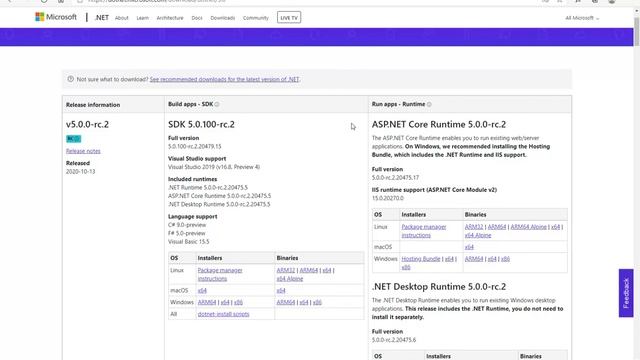
Task: Download SDK macOS x64 installer
Action: pyautogui.click(x=202, y=291)
